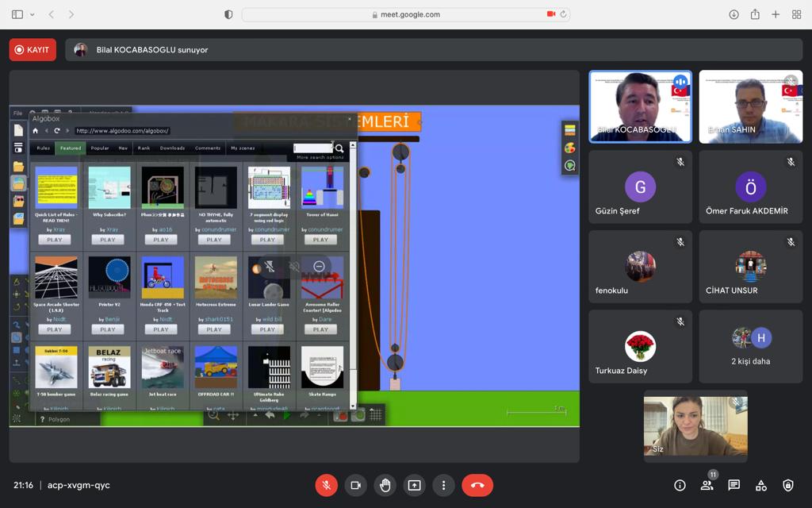The width and height of the screenshot is (812, 508).
Task: Open the Belaz racing game thumbnail
Action: [x=108, y=368]
